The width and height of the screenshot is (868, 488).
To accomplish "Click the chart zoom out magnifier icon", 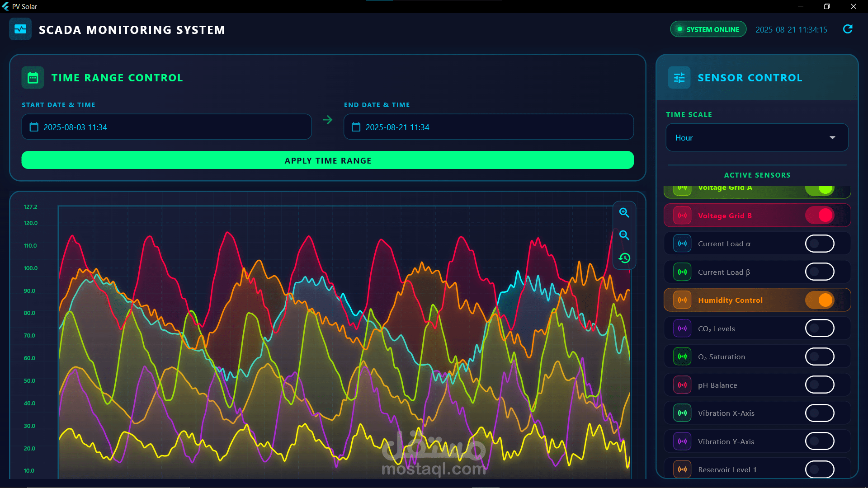I will pyautogui.click(x=624, y=235).
